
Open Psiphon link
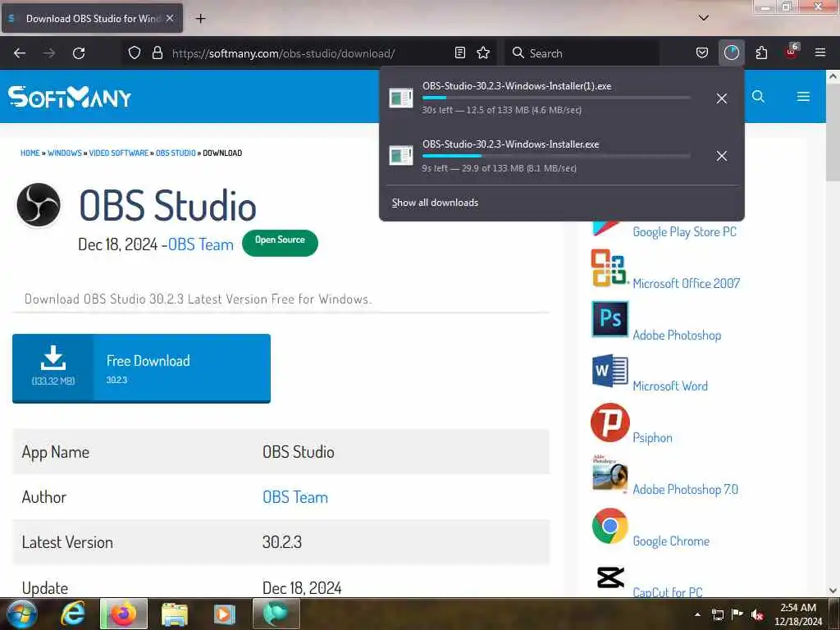(652, 438)
